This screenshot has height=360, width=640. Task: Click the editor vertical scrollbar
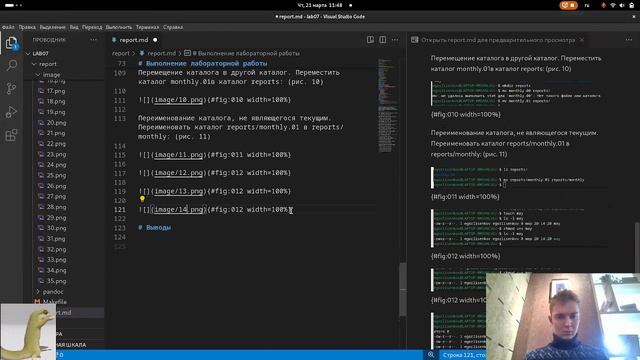point(403,289)
